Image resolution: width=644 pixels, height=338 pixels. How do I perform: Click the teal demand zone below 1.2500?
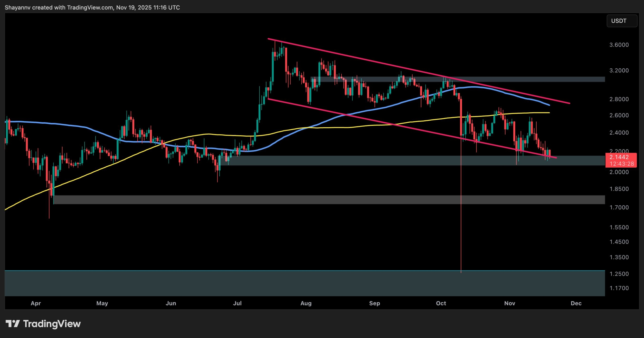[x=302, y=283]
